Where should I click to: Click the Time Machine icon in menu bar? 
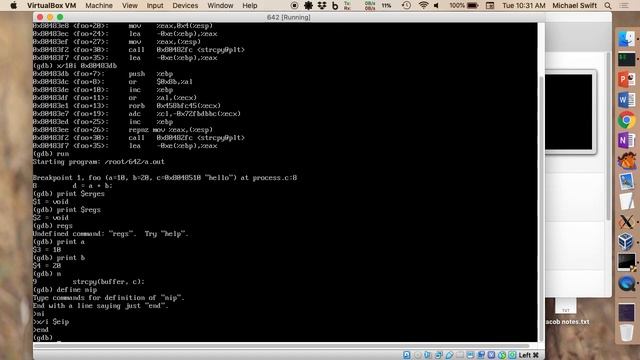tap(406, 6)
